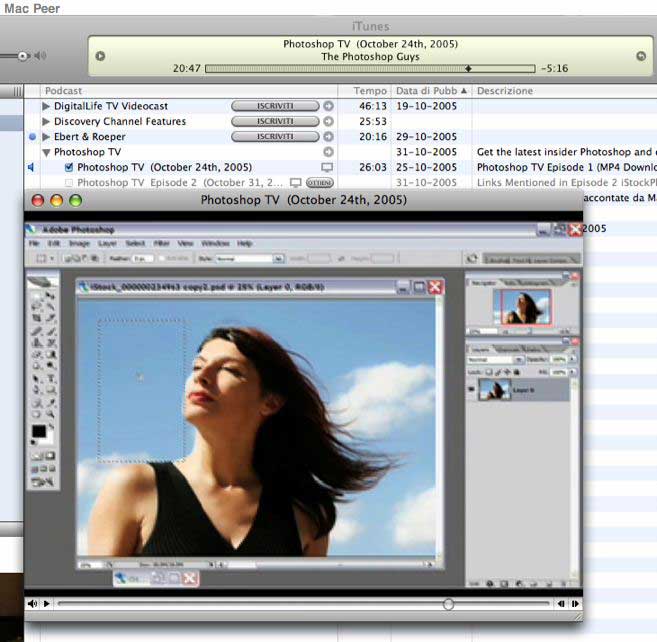Click the Descrizione column header
The height and width of the screenshot is (642, 657).
(x=564, y=91)
